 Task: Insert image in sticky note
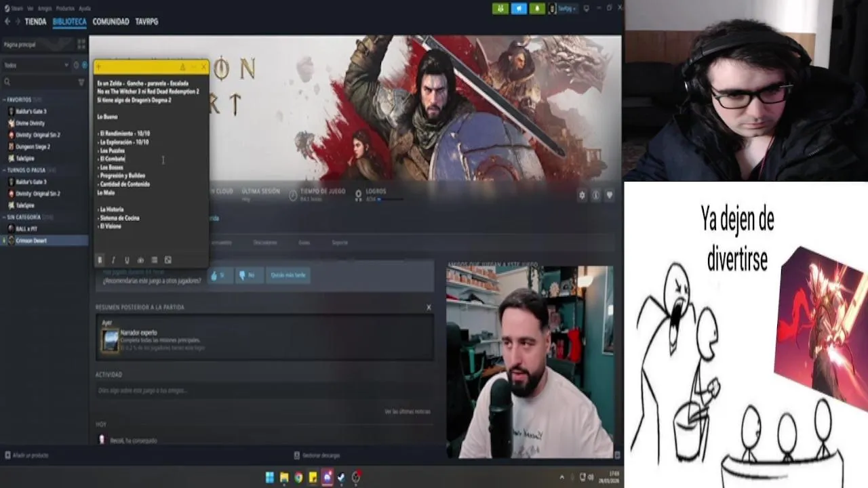[168, 260]
